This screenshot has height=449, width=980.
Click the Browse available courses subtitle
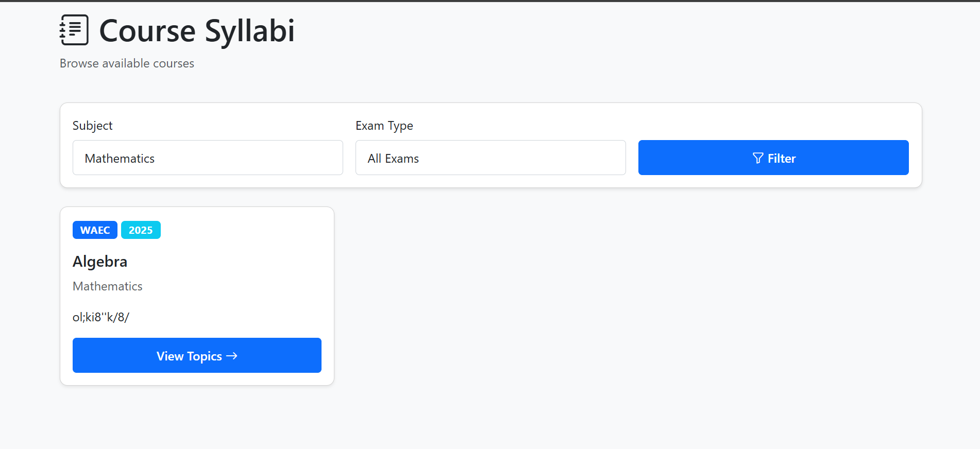tap(127, 63)
